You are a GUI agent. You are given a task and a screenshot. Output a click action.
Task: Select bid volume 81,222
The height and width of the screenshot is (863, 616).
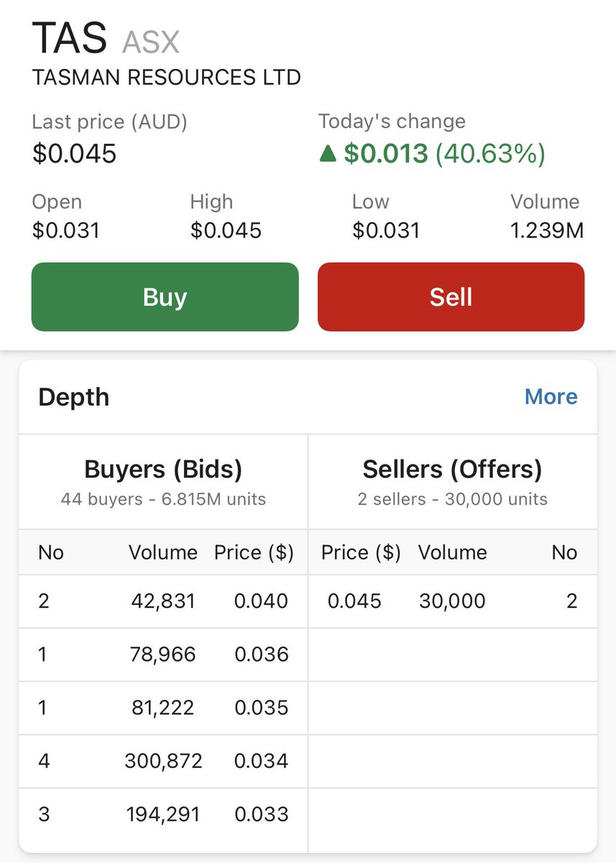(163, 708)
